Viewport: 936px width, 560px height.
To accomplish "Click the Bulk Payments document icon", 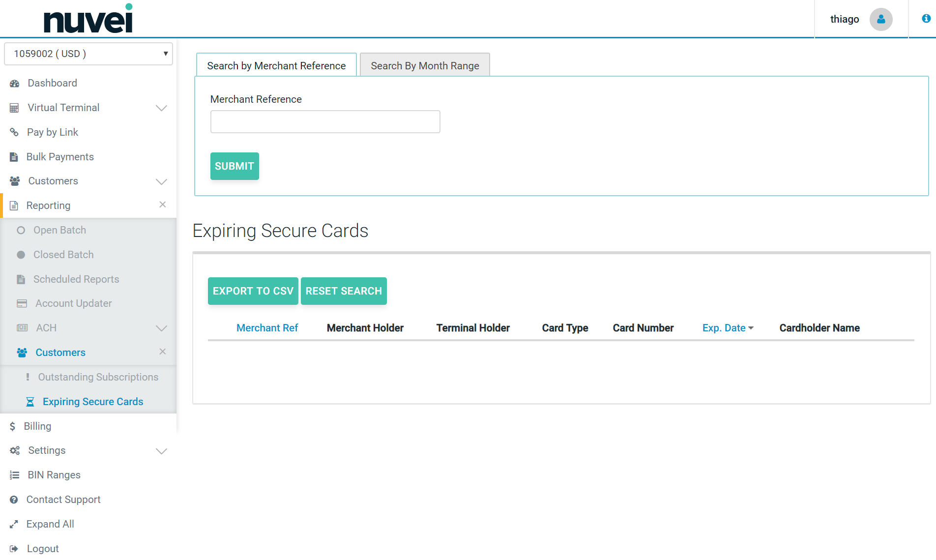I will click(14, 157).
